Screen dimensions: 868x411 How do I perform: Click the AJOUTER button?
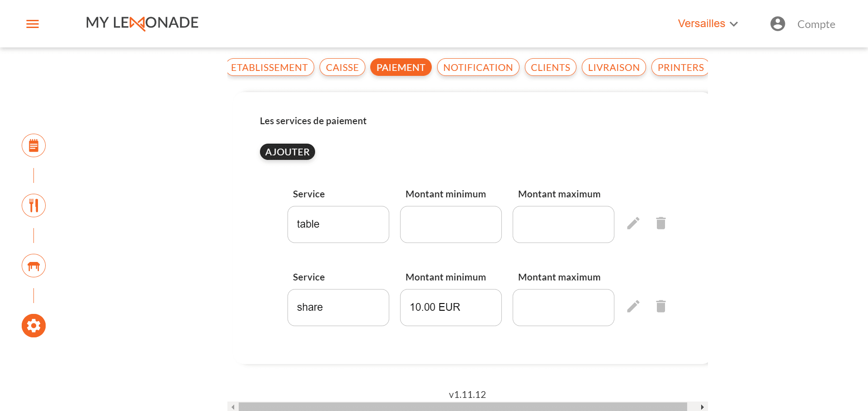(x=288, y=152)
